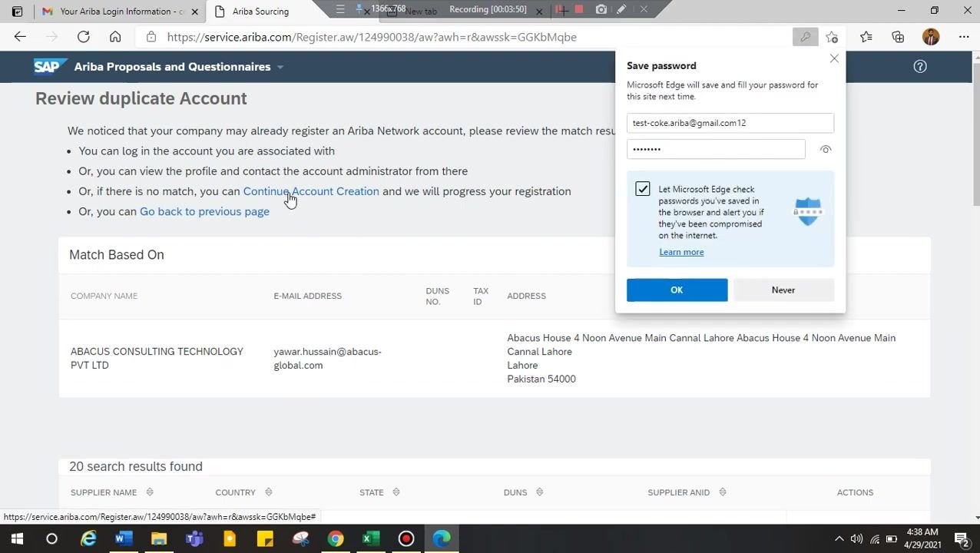Open Microsoft Word from taskbar

[x=123, y=538]
